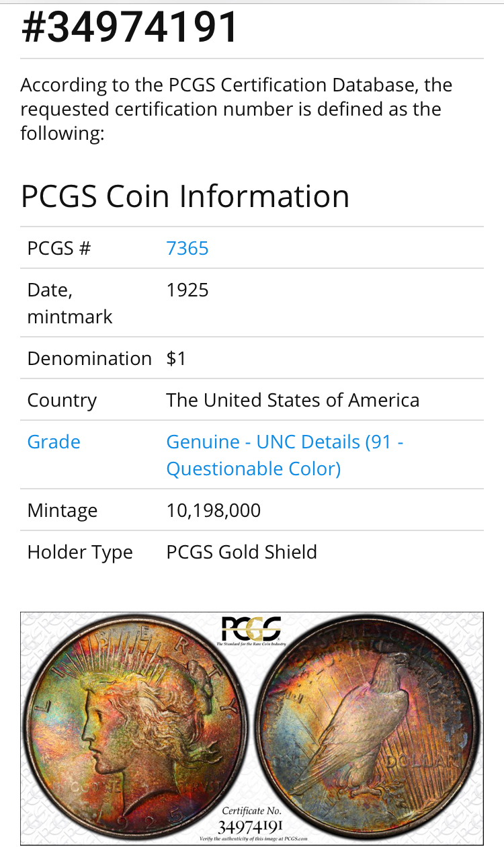Select the PCGS Gold Shield holder value

[241, 552]
